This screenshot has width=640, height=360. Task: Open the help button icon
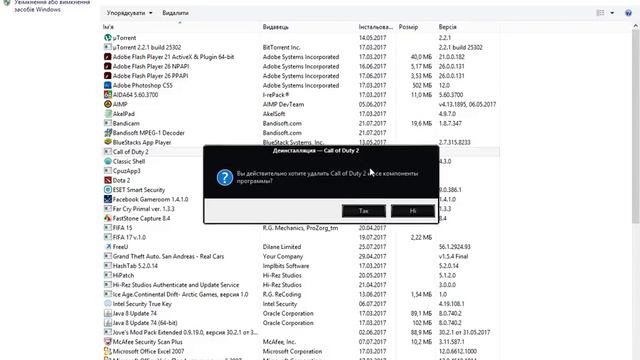pos(628,13)
